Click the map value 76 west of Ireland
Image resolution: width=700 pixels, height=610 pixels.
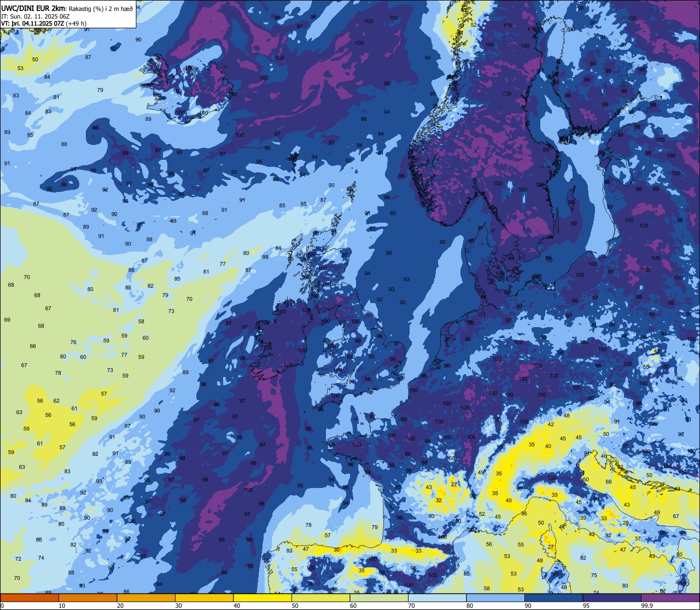point(73,342)
